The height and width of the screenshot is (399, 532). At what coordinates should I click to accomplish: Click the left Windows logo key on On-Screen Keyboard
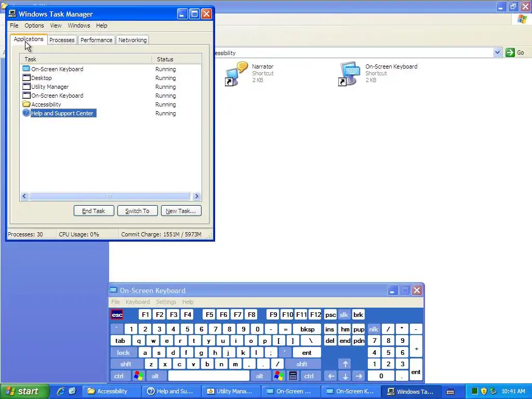[x=138, y=376]
